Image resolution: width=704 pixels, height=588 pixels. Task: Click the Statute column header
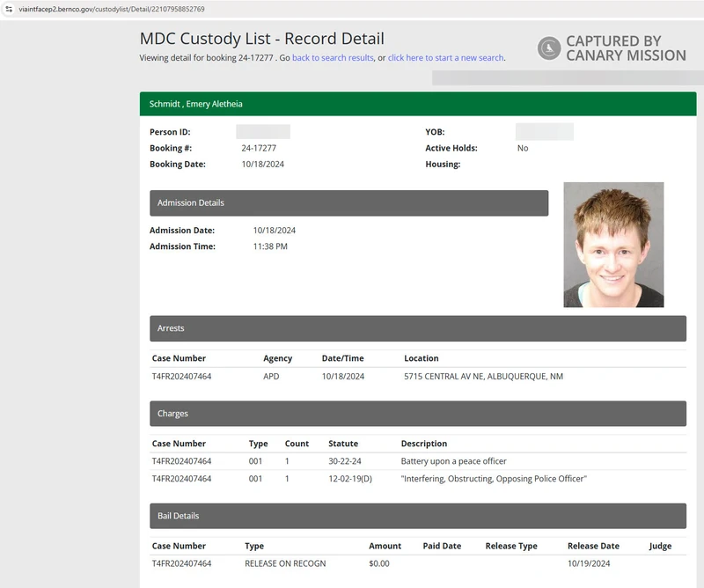coord(343,443)
